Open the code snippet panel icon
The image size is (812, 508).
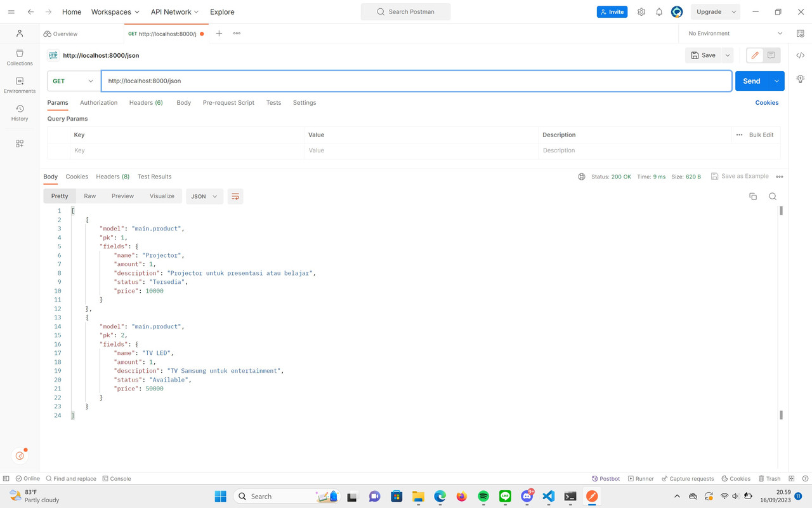pos(801,56)
